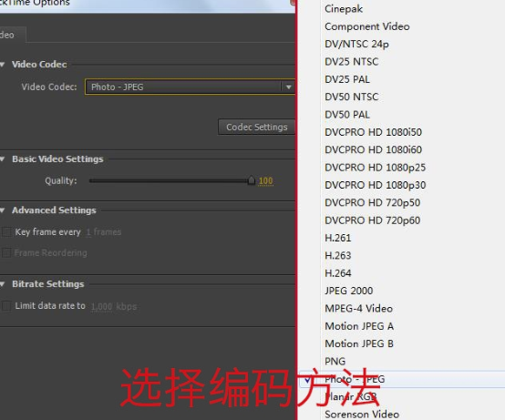Enable Limit data rate to checkbox
This screenshot has width=505, height=420.
click(6, 306)
